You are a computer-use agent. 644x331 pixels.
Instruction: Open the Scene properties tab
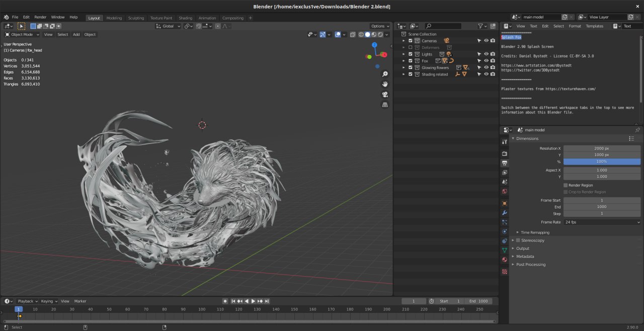pos(505,182)
